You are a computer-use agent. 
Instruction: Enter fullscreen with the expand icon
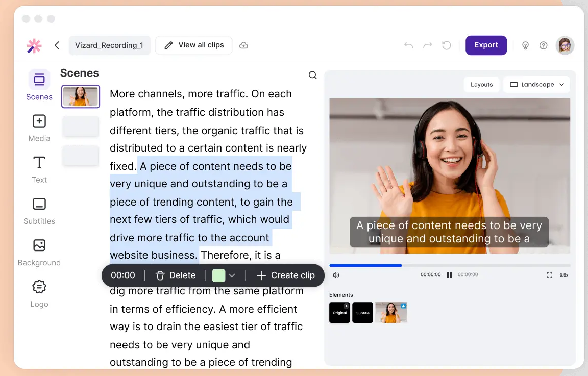tap(549, 274)
